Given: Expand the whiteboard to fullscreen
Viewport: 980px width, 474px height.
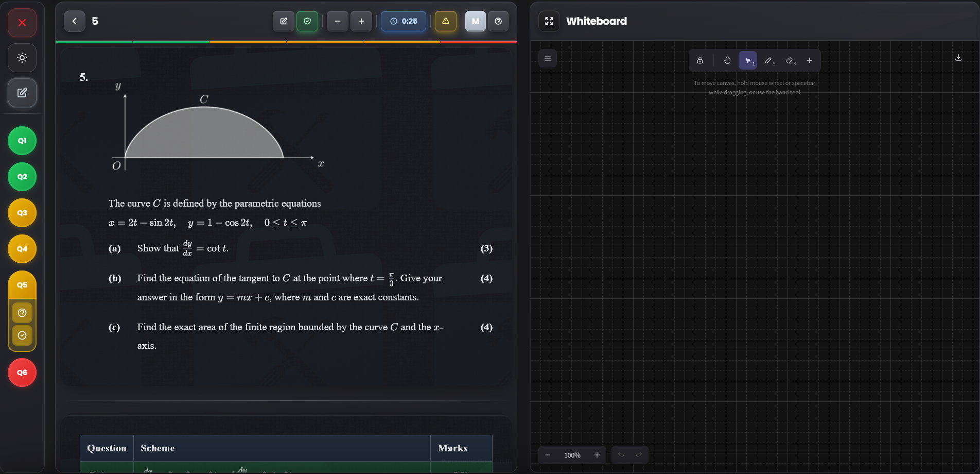Looking at the screenshot, I should [x=549, y=21].
